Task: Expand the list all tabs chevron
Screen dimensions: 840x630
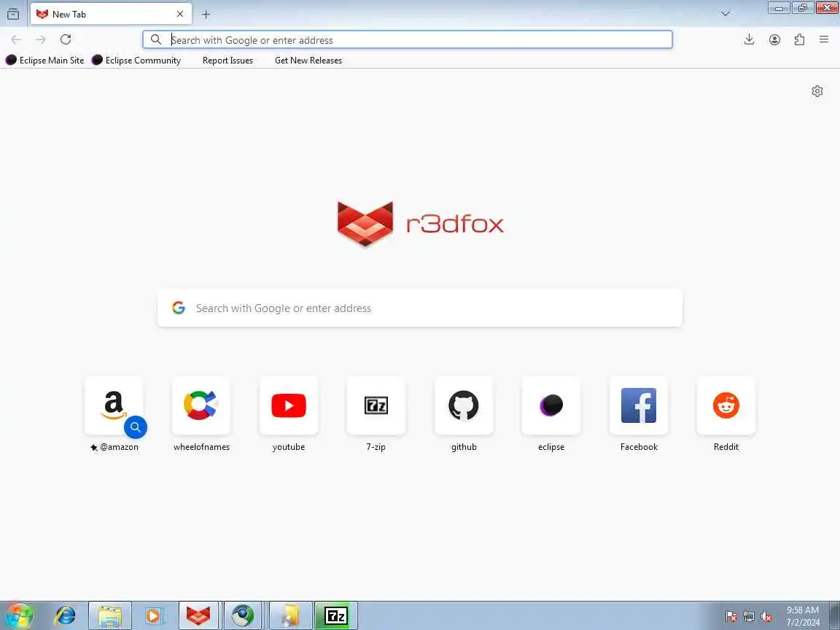Action: tap(726, 14)
